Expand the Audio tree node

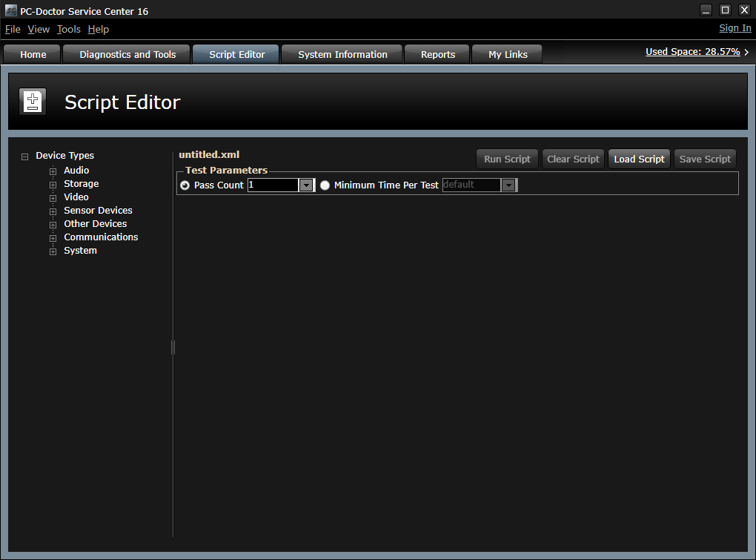coord(53,171)
